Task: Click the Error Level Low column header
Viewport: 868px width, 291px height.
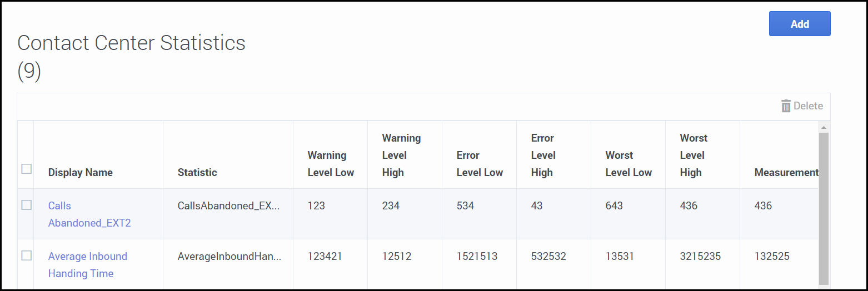Action: [x=480, y=164]
